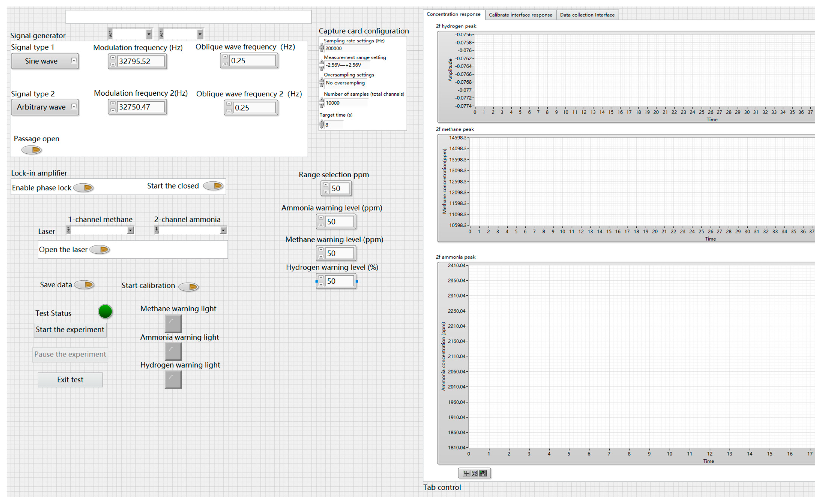Toggle the Passage open switch
The height and width of the screenshot is (504, 820).
32,150
